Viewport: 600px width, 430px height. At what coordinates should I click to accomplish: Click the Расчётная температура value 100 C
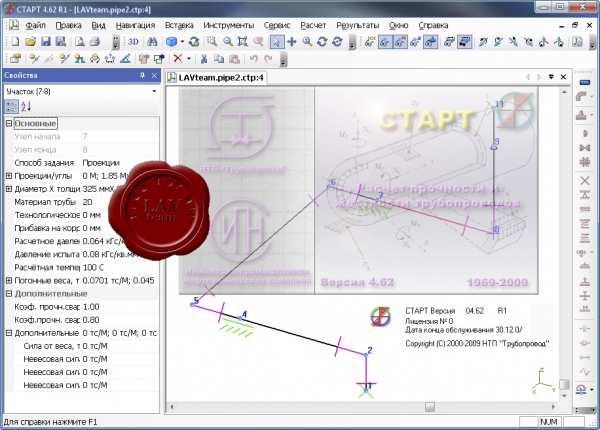click(x=93, y=267)
